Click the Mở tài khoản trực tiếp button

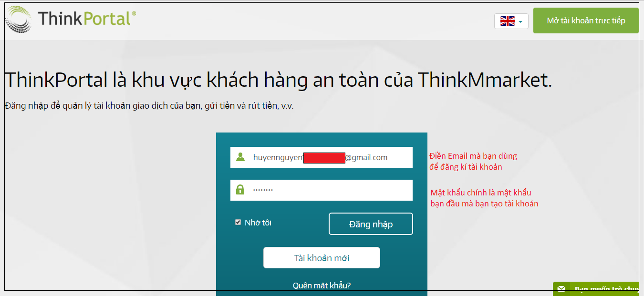(x=586, y=20)
